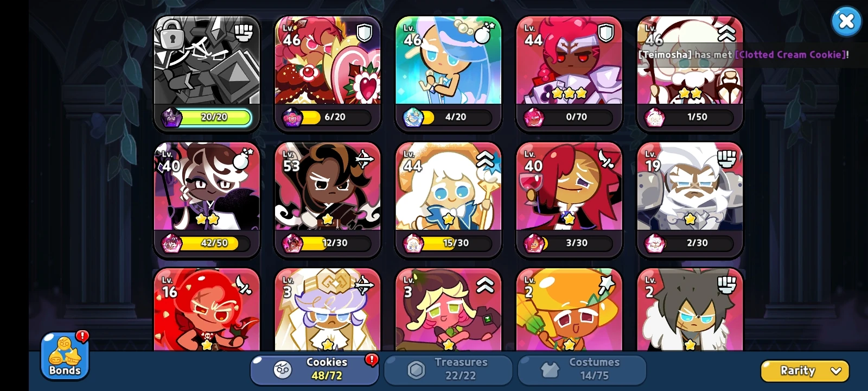868x391 pixels.
Task: Click the soul stone icon beside 42/50
Action: coord(171,243)
